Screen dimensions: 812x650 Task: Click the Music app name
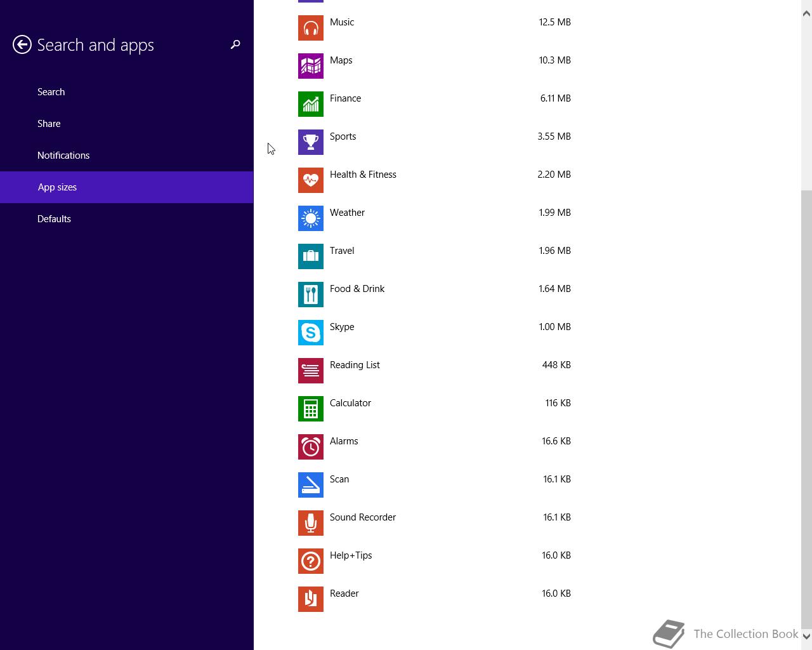pyautogui.click(x=342, y=22)
